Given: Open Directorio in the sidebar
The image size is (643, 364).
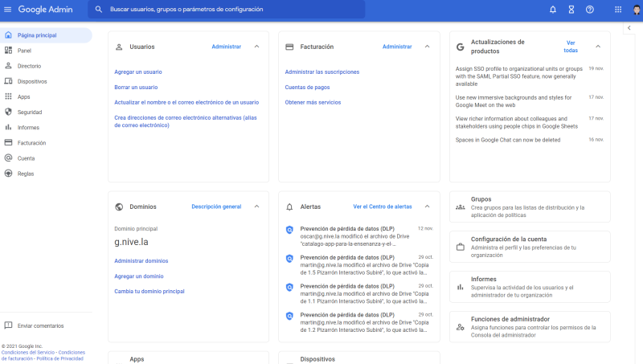Looking at the screenshot, I should [x=29, y=66].
